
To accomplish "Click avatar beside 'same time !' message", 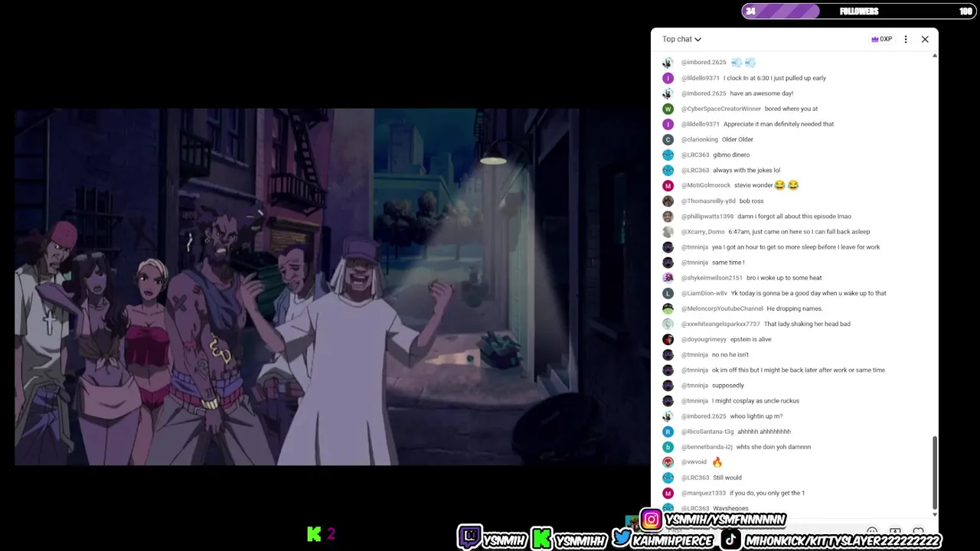I will (x=668, y=262).
